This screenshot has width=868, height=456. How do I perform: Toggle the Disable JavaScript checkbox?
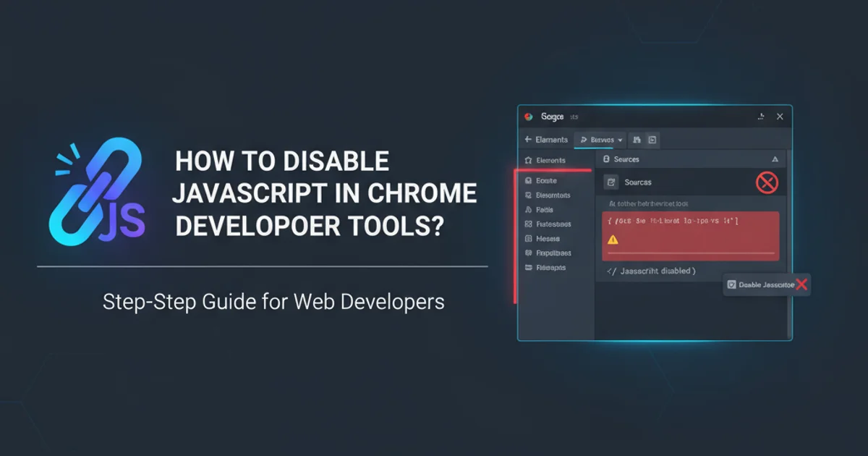[x=731, y=285]
